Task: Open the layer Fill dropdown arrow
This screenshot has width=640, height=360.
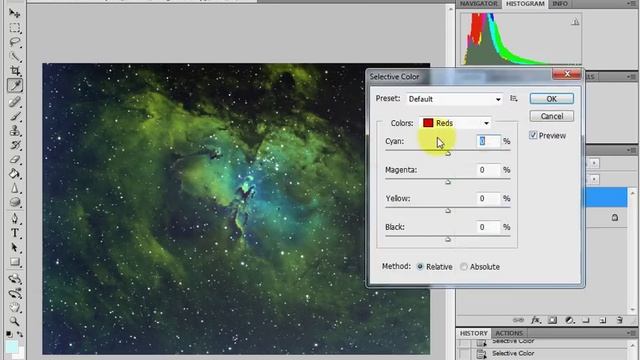Action: click(x=594, y=179)
